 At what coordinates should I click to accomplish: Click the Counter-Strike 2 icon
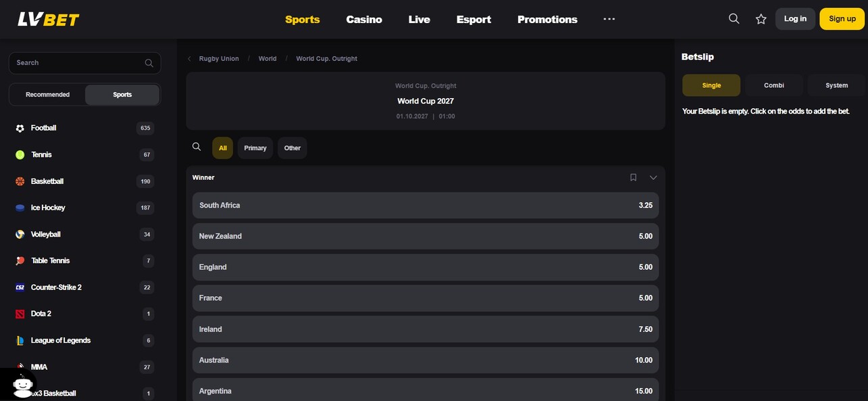(19, 287)
